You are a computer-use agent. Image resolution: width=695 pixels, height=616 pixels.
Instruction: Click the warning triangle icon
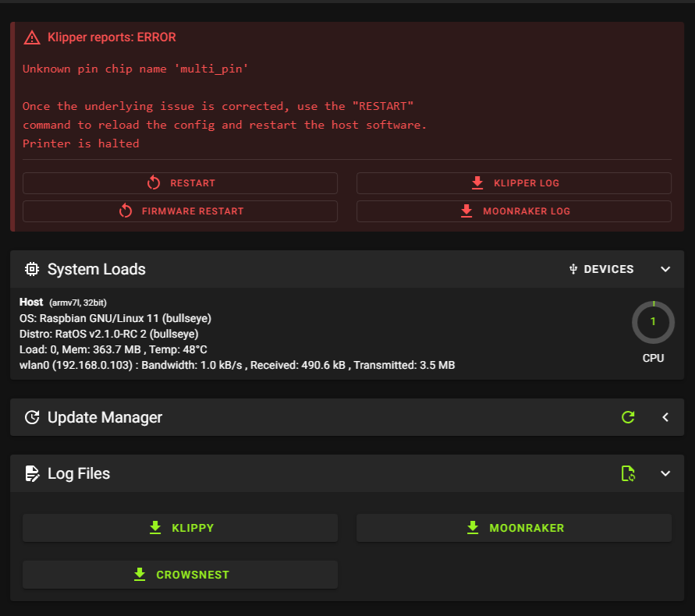pyautogui.click(x=32, y=37)
